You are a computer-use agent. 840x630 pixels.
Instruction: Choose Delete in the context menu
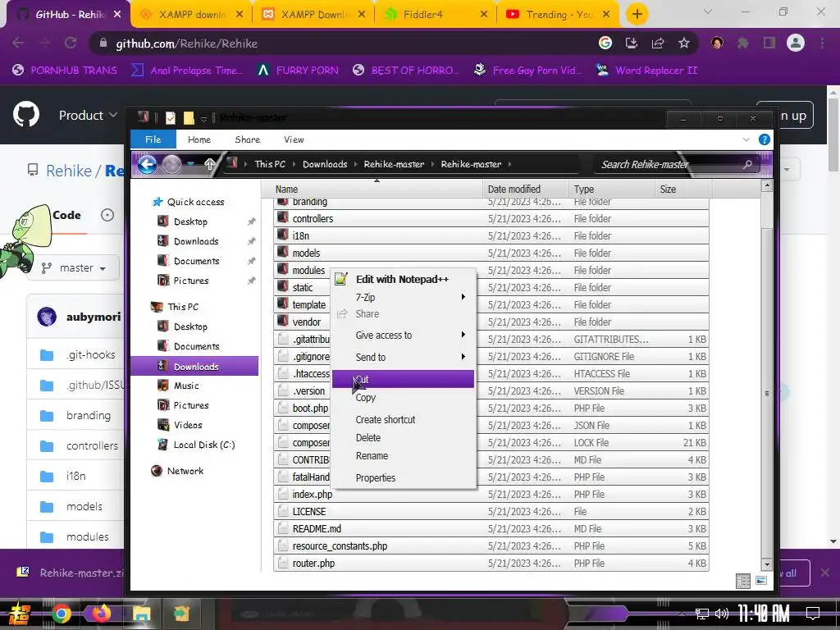point(403,438)
